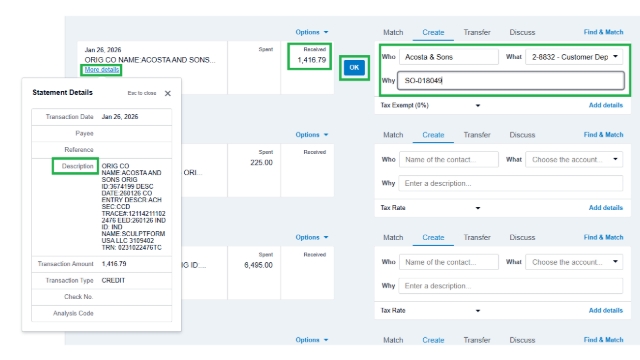Click the Description label in Statement Details

78,166
